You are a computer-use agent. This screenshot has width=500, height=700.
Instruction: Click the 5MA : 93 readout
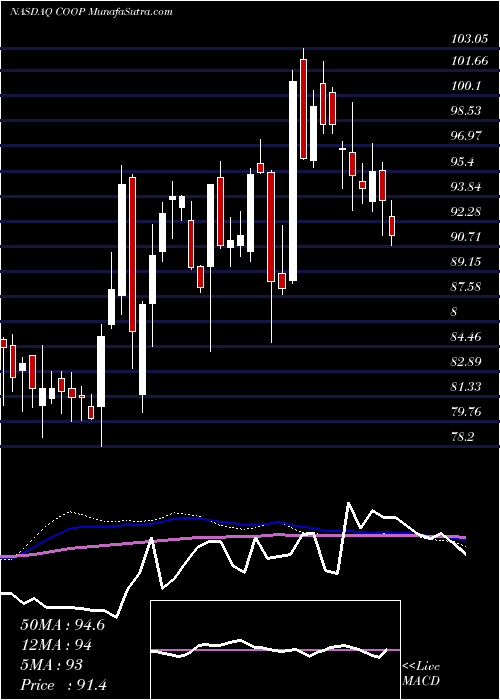click(51, 665)
